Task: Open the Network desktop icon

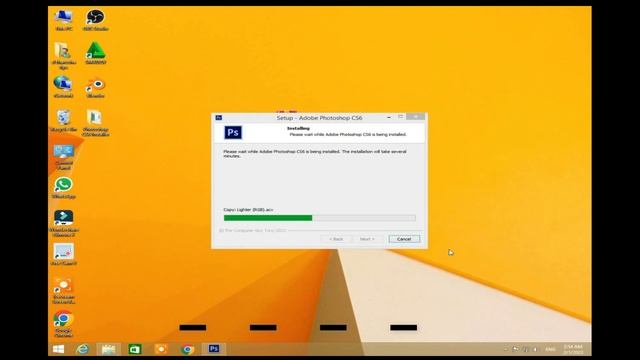Action: coord(64,87)
